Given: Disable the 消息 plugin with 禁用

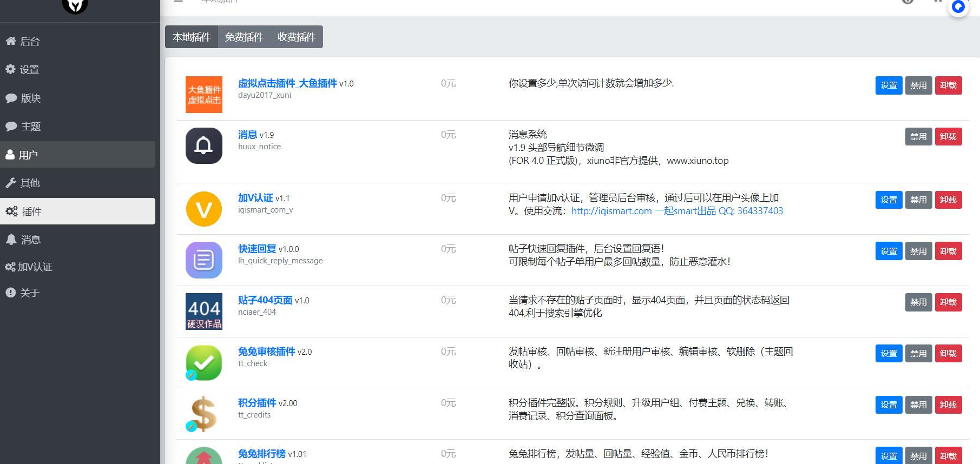Looking at the screenshot, I should coord(918,136).
